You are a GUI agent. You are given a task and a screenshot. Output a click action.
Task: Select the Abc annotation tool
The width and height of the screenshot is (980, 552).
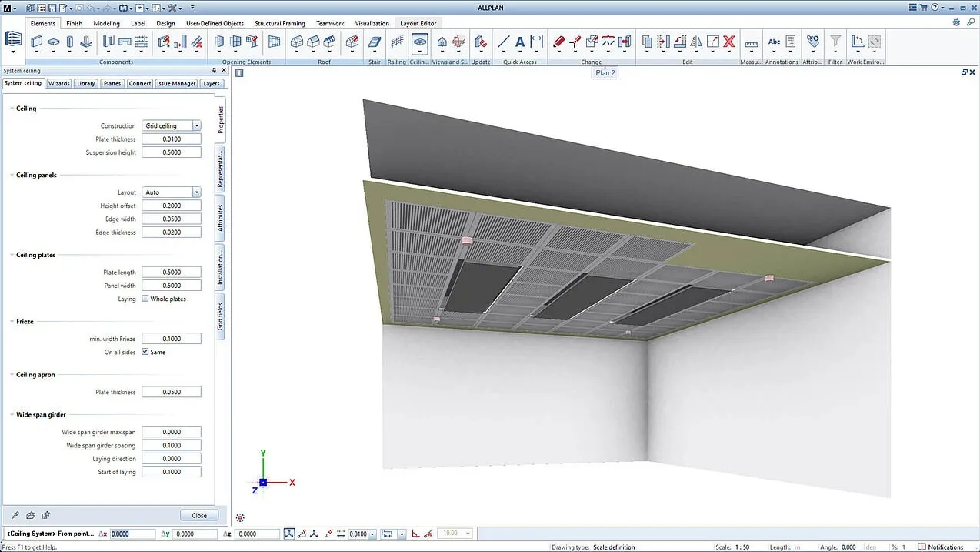774,41
